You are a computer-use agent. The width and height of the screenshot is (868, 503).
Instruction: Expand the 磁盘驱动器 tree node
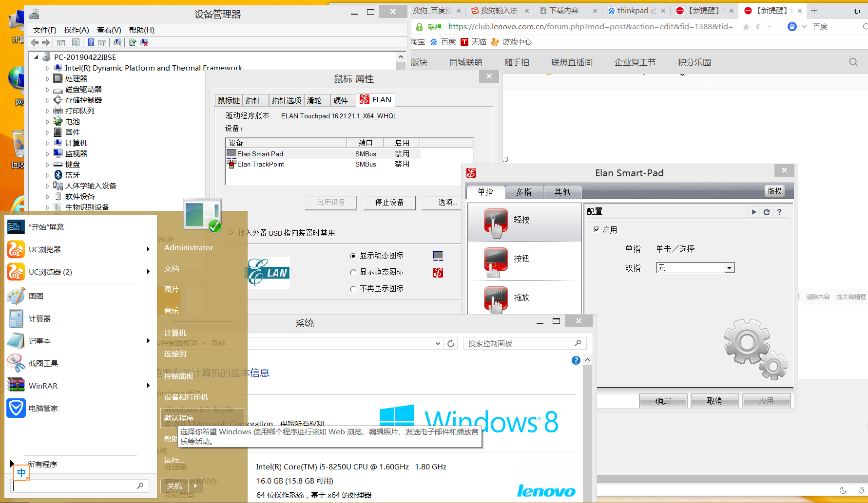(x=48, y=90)
